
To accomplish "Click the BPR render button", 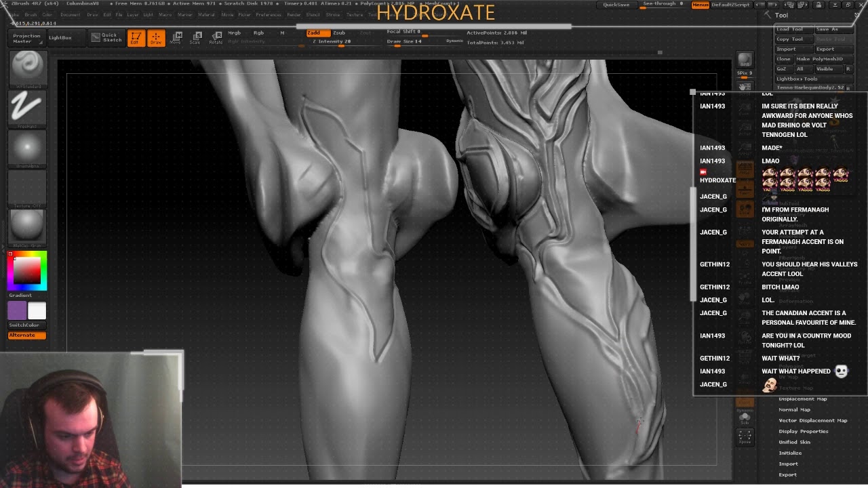I will pyautogui.click(x=745, y=60).
